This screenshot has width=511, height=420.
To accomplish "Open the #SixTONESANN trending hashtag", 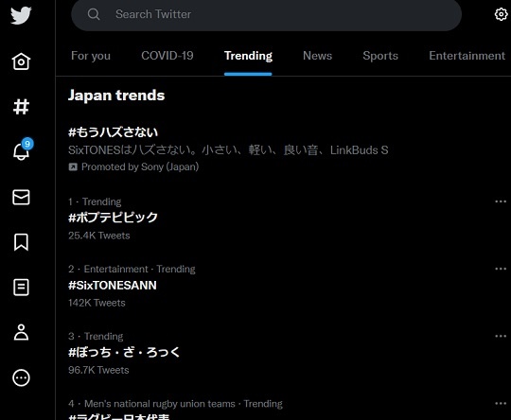I will (113, 286).
